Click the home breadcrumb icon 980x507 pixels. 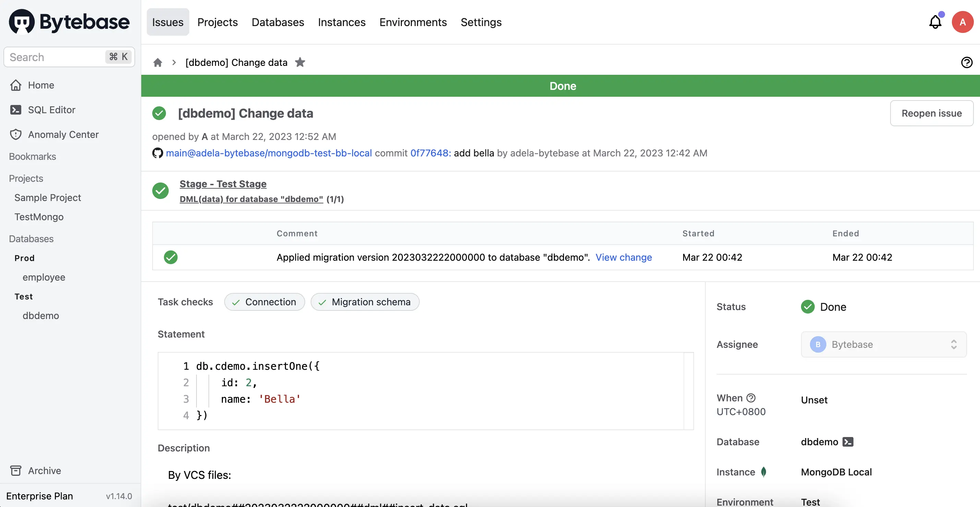tap(157, 62)
